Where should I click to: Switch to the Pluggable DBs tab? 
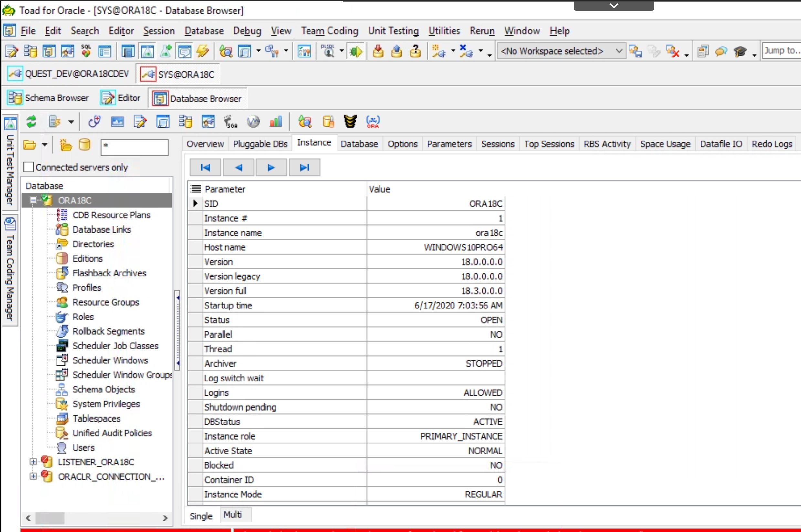(x=260, y=144)
